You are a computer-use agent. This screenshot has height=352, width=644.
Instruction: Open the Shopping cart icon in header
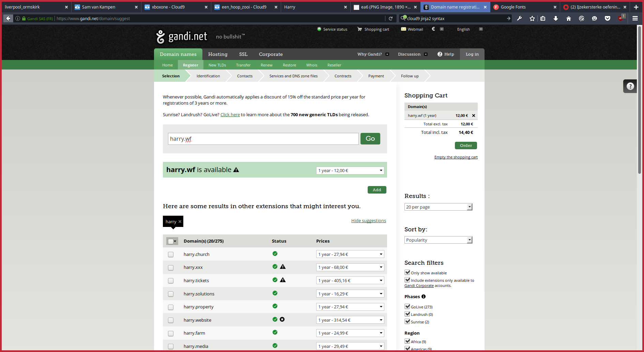[359, 29]
